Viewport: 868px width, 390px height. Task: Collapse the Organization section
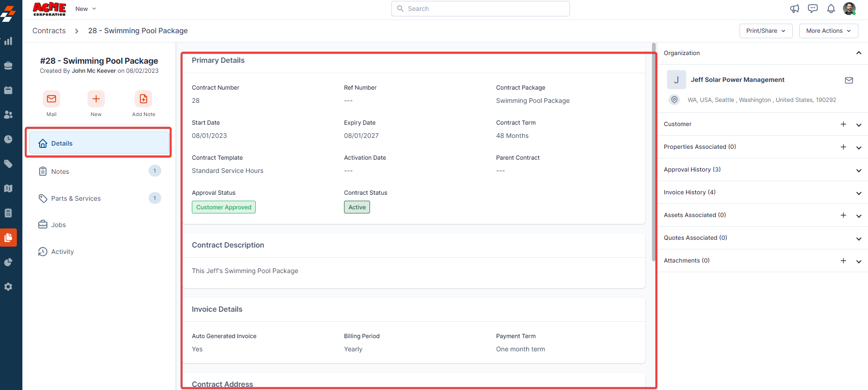click(858, 53)
